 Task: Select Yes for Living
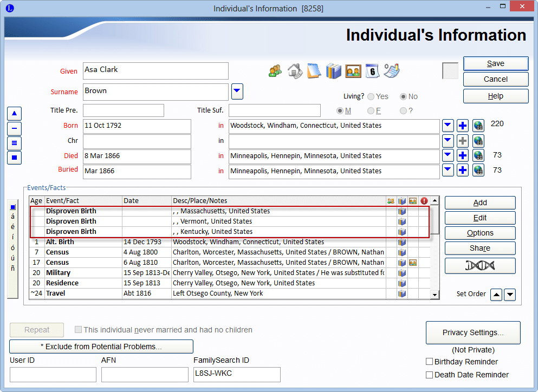tap(371, 97)
